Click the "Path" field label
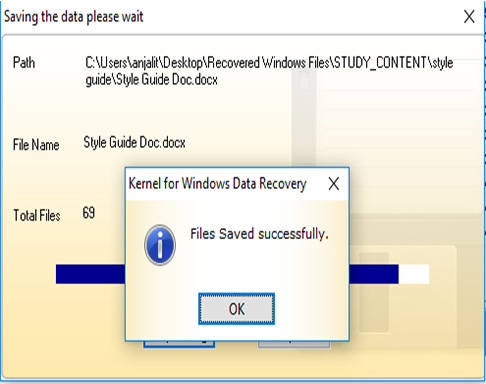The image size is (486, 384). [x=24, y=63]
